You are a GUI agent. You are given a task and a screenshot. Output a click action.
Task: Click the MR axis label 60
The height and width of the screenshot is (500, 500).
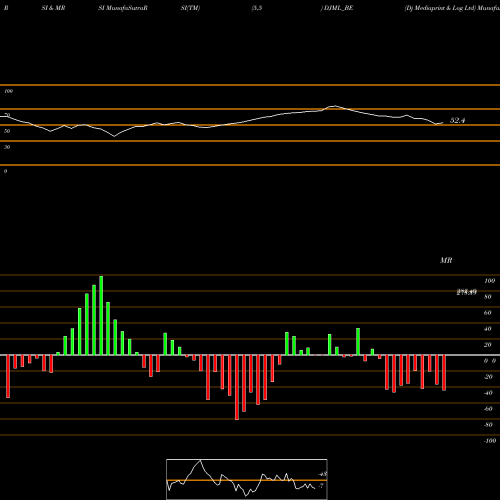(x=487, y=313)
